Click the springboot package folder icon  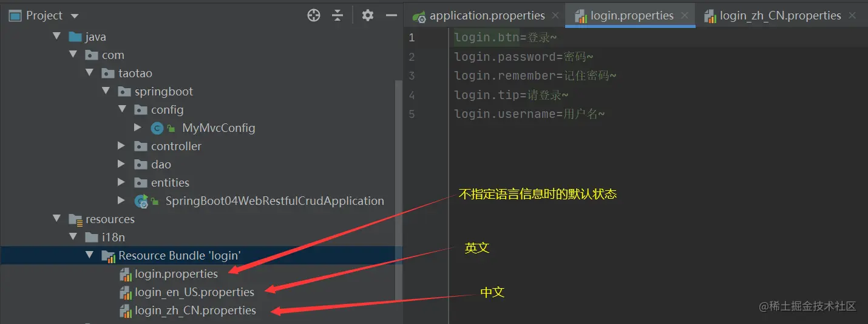124,92
